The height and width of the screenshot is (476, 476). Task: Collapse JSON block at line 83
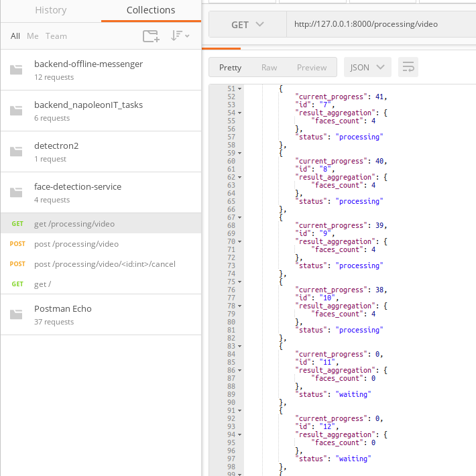[x=240, y=346]
